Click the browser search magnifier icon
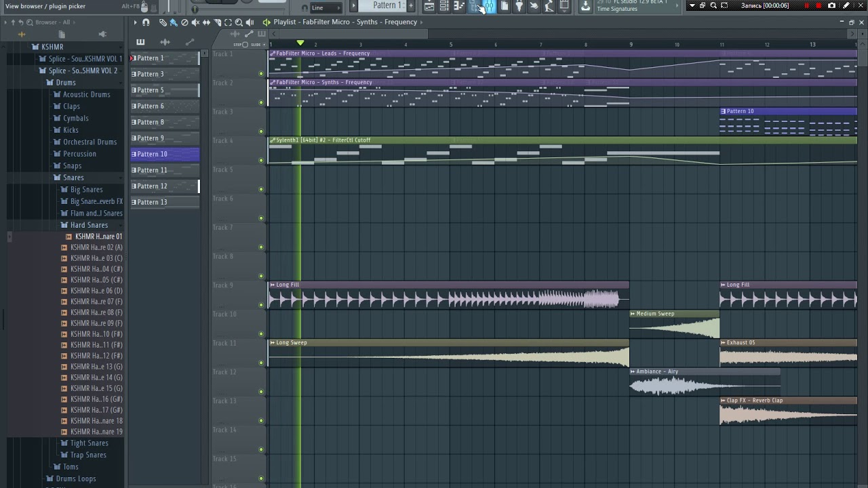The width and height of the screenshot is (868, 488). coord(30,22)
